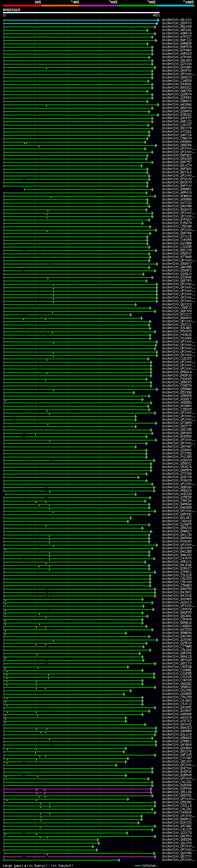197x868 pixels.
Task: Select the label UniRef100_Q9XF97
Action: point(177,118)
